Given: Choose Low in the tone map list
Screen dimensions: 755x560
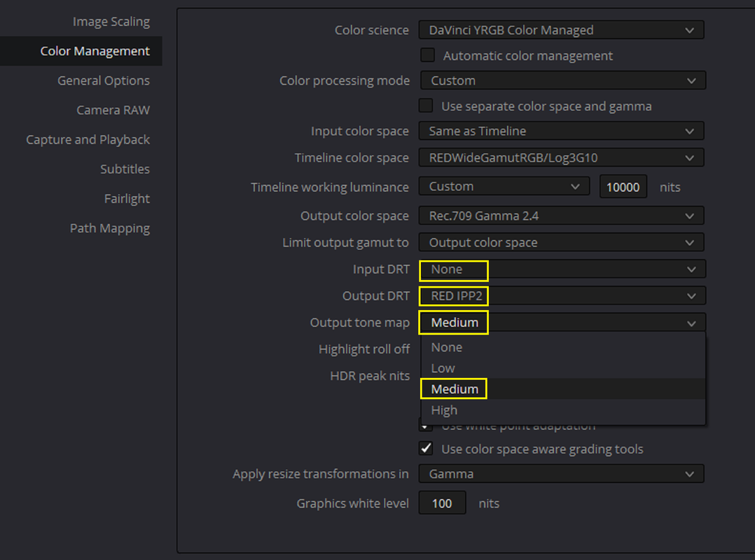Looking at the screenshot, I should point(563,368).
